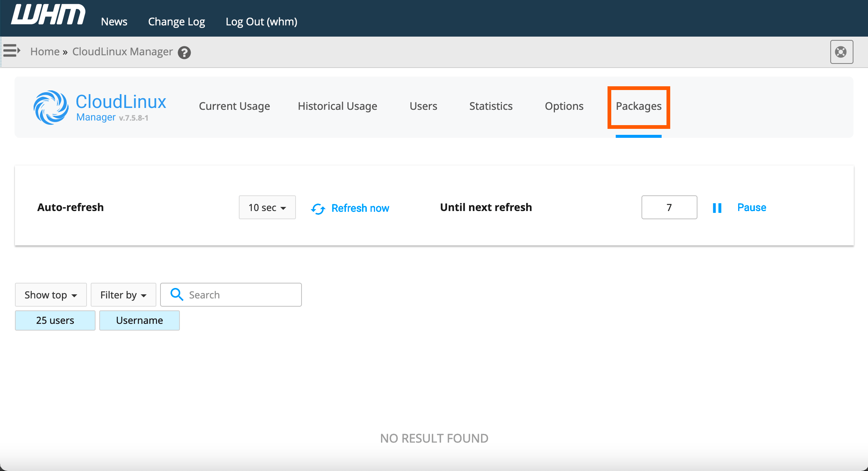Click the refresh arrows icon
Screen dimensions: 868x471
tap(318, 209)
